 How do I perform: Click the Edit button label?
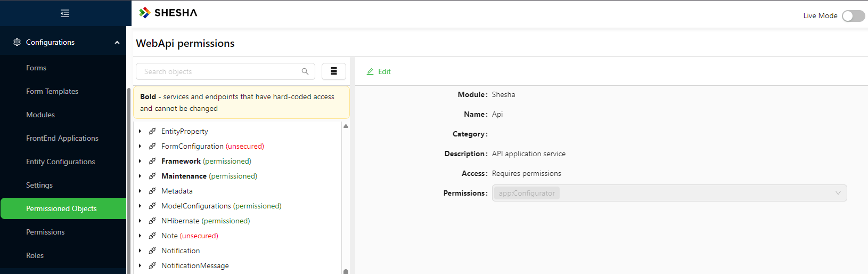pos(384,71)
